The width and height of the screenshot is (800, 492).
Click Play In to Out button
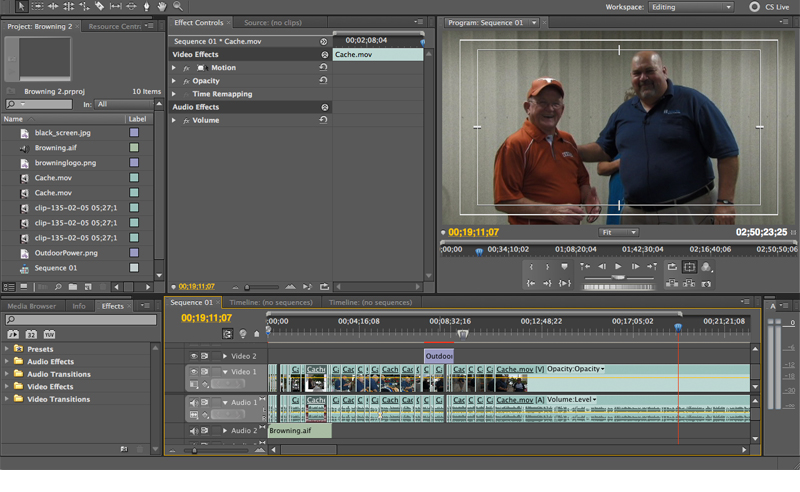pyautogui.click(x=564, y=283)
